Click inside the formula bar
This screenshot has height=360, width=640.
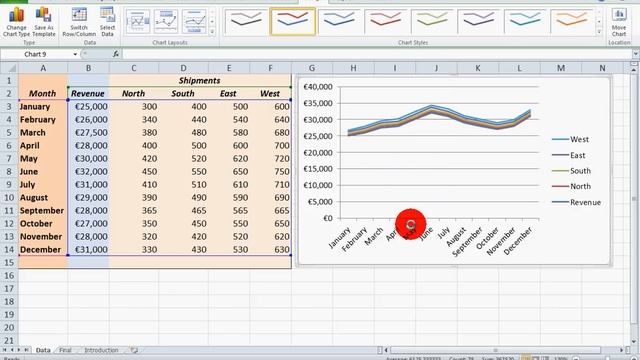(x=376, y=54)
